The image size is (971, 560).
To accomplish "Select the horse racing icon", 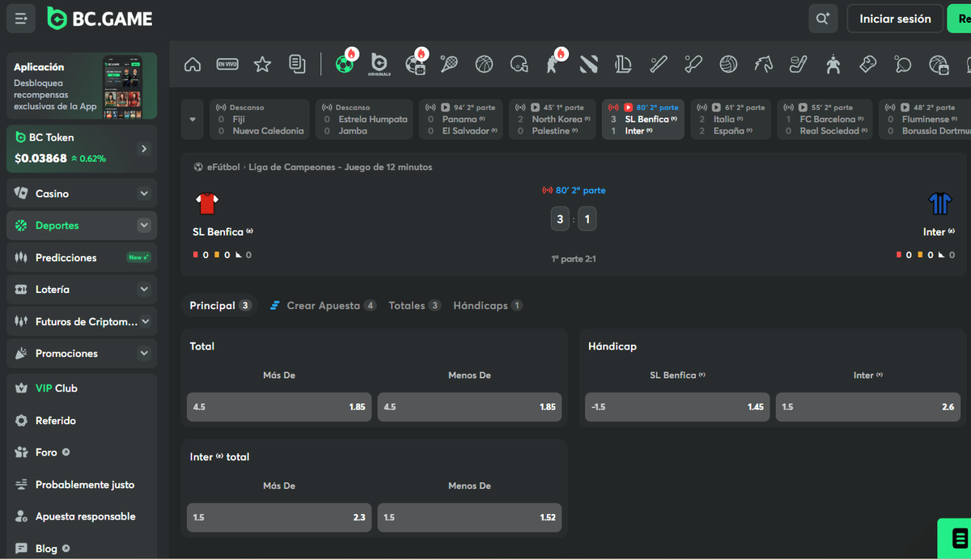I will [763, 64].
